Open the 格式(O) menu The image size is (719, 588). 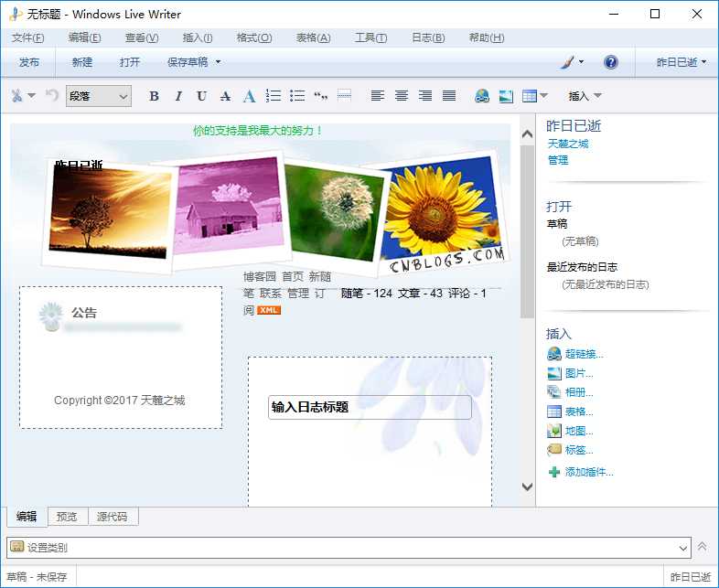254,37
